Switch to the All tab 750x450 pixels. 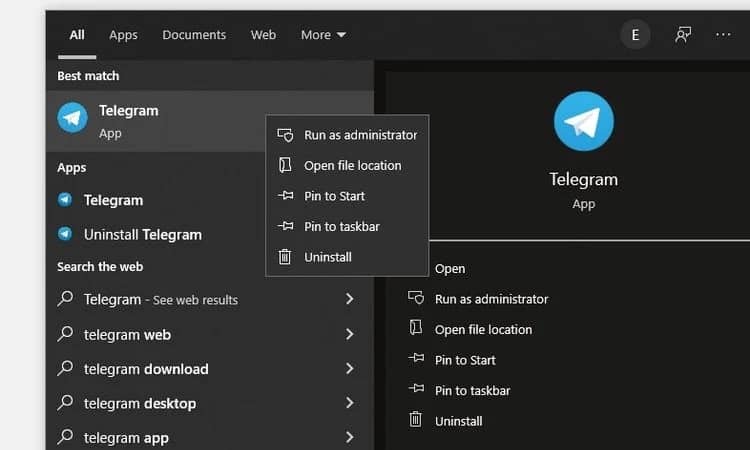[x=77, y=35]
